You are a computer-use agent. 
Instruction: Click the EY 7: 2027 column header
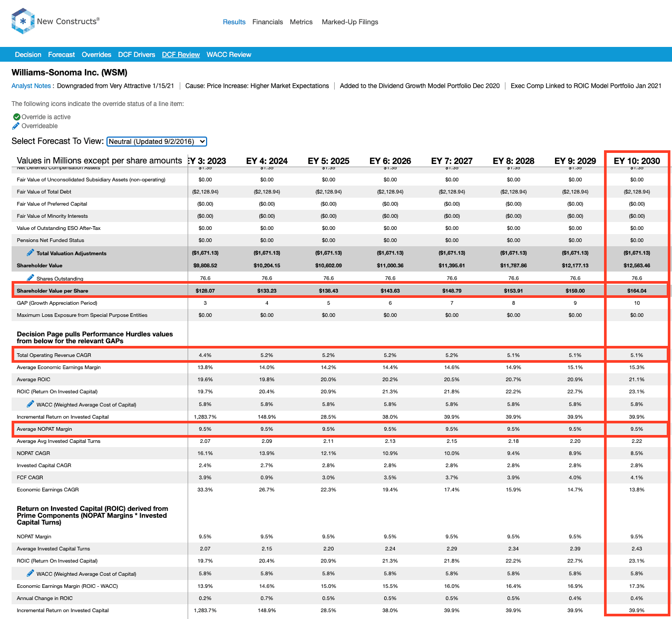452,161
